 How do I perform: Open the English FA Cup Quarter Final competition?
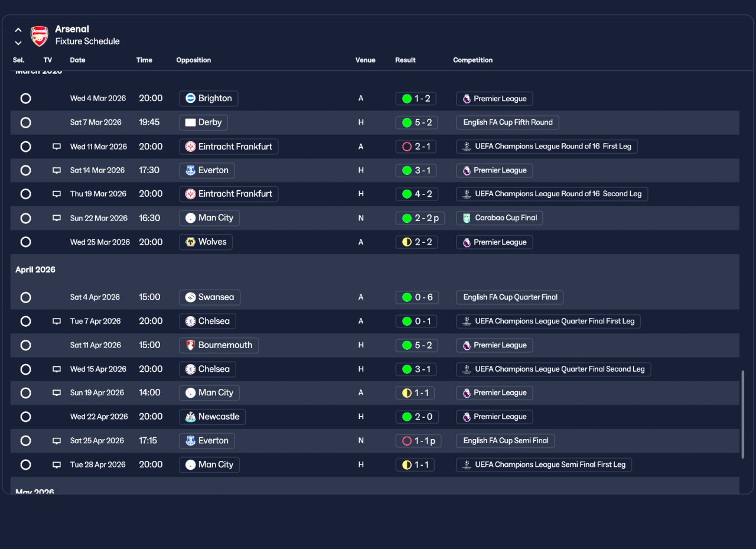tap(510, 297)
